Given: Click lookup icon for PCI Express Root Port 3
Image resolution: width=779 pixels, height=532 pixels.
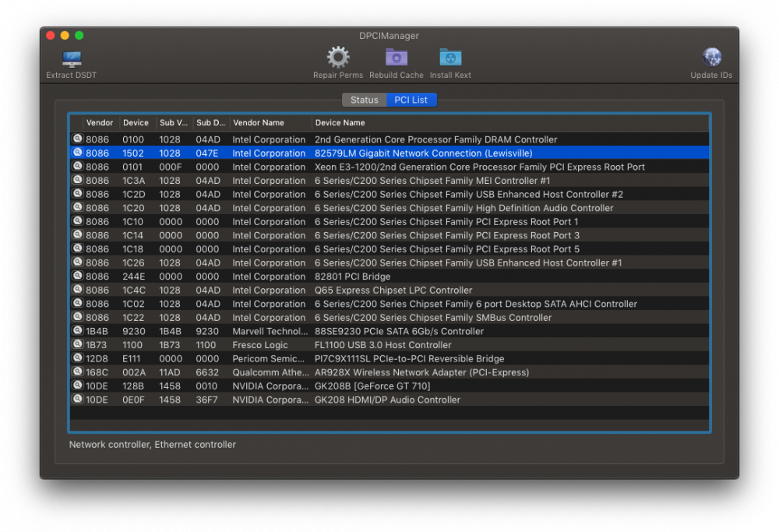Looking at the screenshot, I should click(x=77, y=234).
